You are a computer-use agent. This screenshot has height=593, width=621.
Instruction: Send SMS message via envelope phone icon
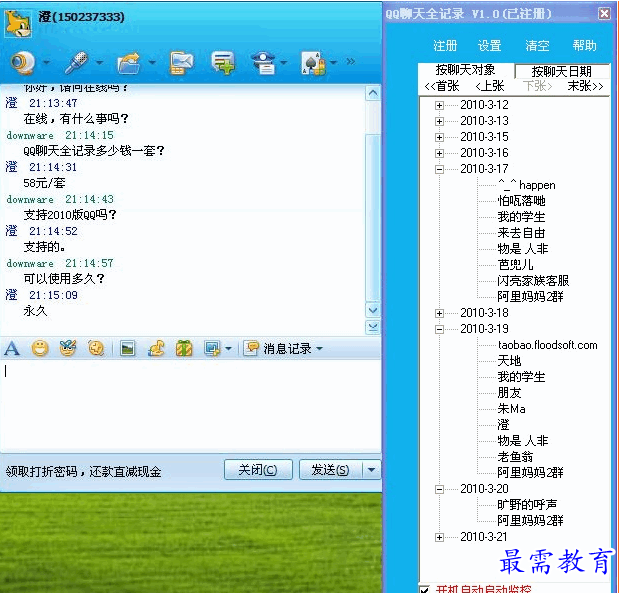[181, 63]
